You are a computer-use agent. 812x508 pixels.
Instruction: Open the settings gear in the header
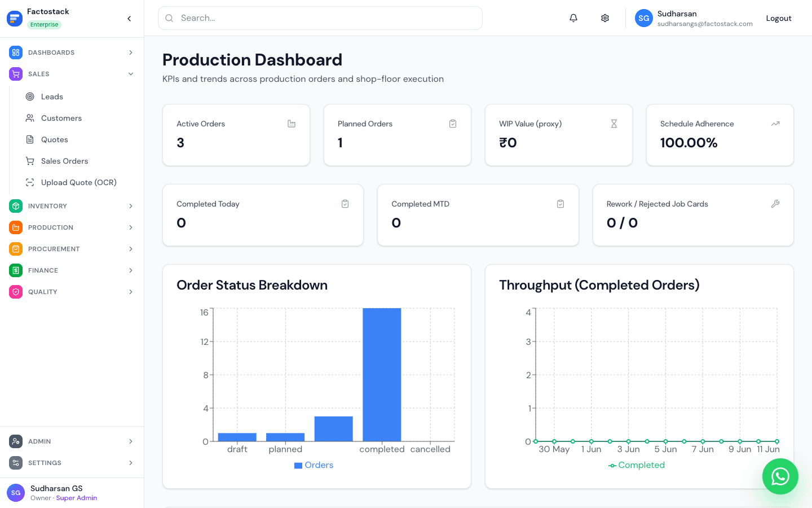click(605, 18)
